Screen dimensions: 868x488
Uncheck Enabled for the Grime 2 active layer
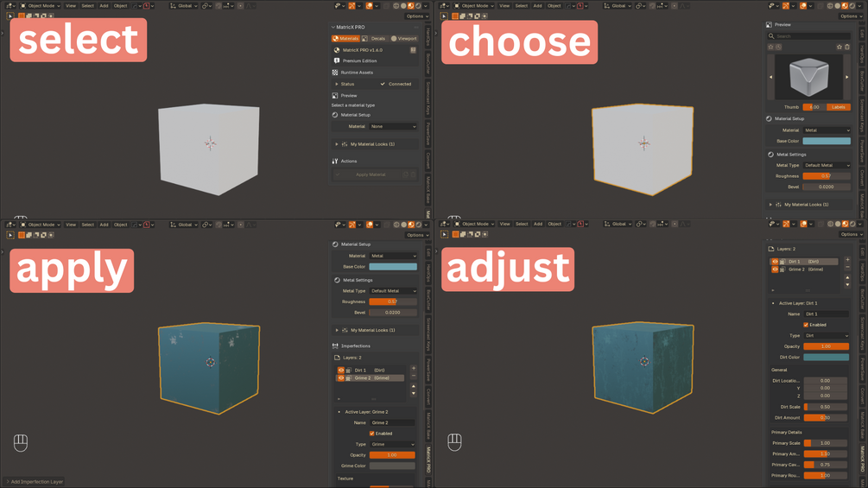click(x=372, y=434)
